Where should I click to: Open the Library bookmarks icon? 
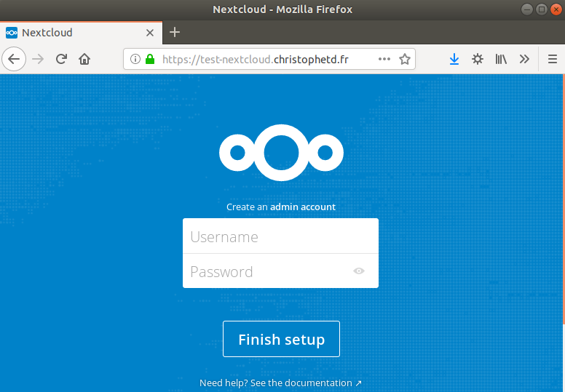[501, 59]
